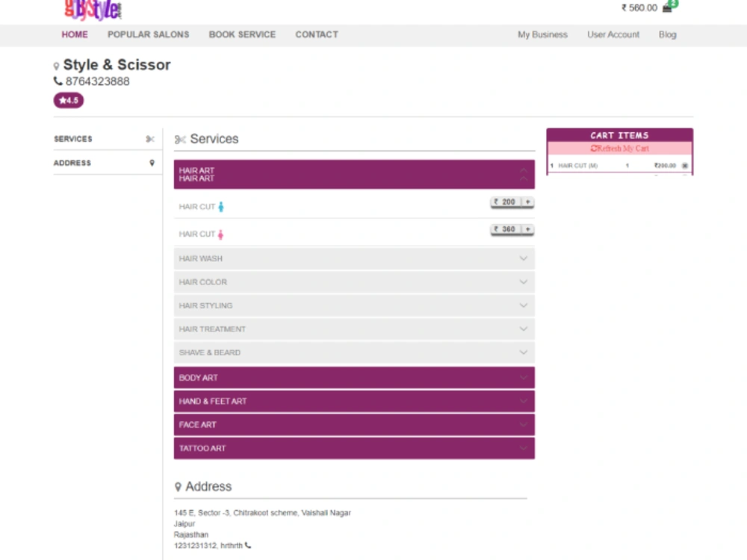The image size is (747, 560).
Task: Click the scissors icon beside SERVICES sidebar item
Action: (x=150, y=139)
